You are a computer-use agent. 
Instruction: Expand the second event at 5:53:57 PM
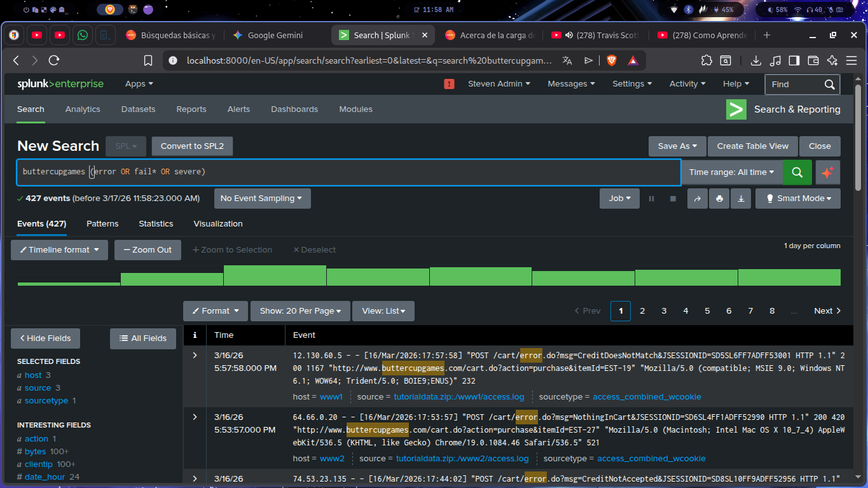pos(195,417)
